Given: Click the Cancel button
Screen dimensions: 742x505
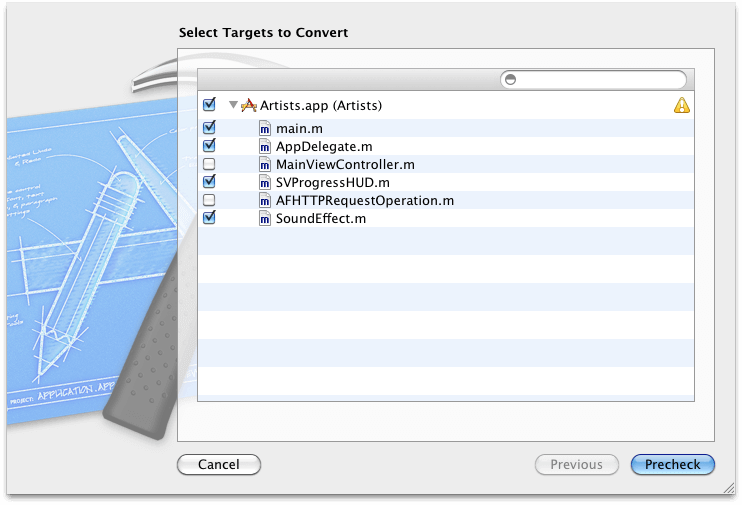Looking at the screenshot, I should point(218,464).
